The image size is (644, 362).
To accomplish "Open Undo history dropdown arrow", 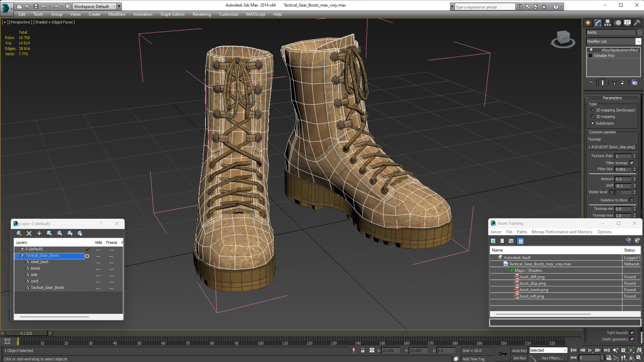I will tap(50, 6).
